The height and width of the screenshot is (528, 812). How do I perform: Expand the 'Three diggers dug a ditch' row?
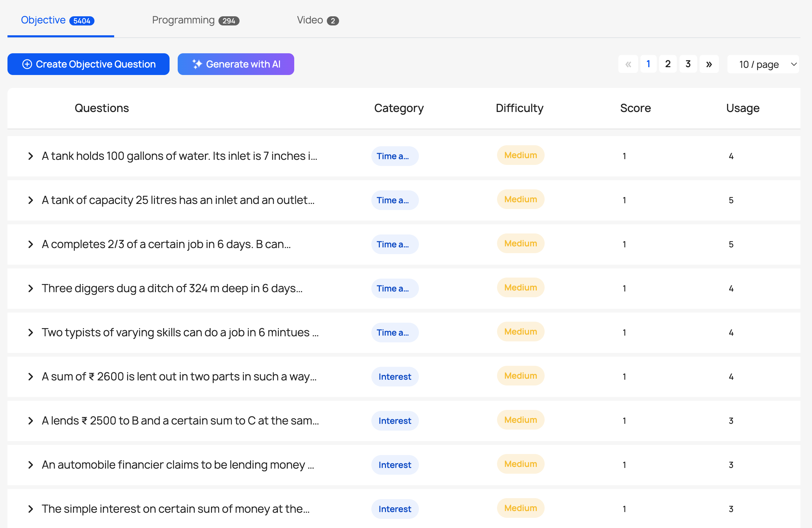coord(31,288)
